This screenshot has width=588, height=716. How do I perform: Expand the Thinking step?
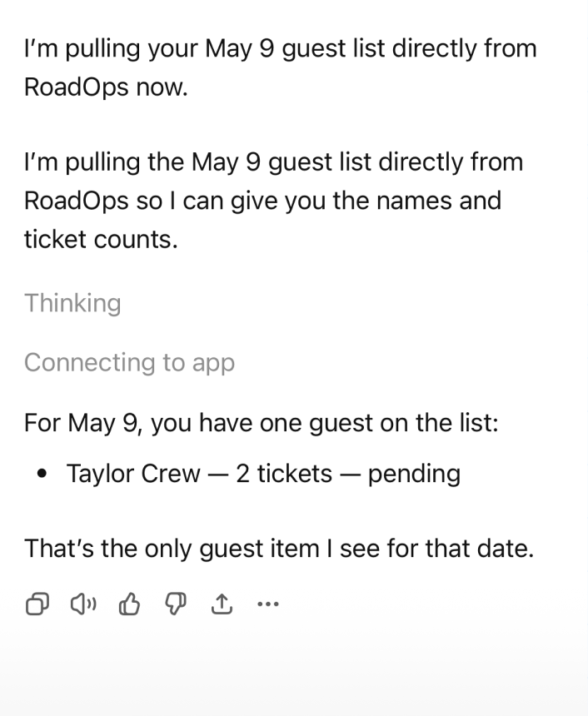click(x=72, y=303)
